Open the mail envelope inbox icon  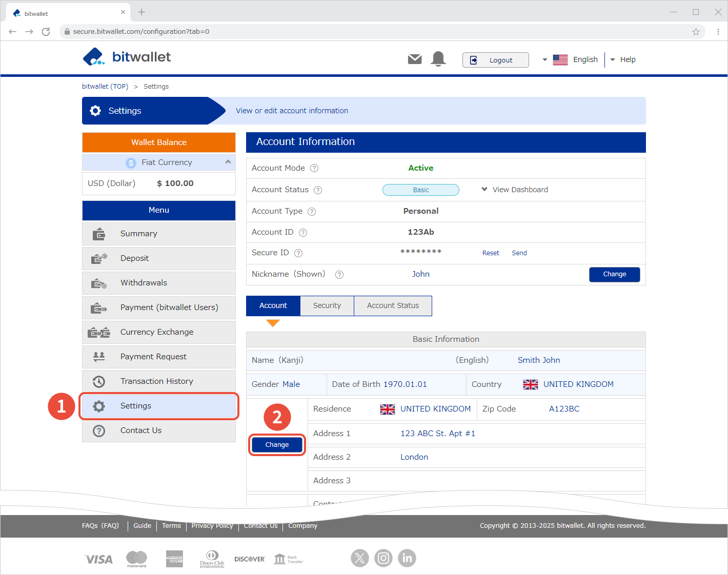(414, 59)
